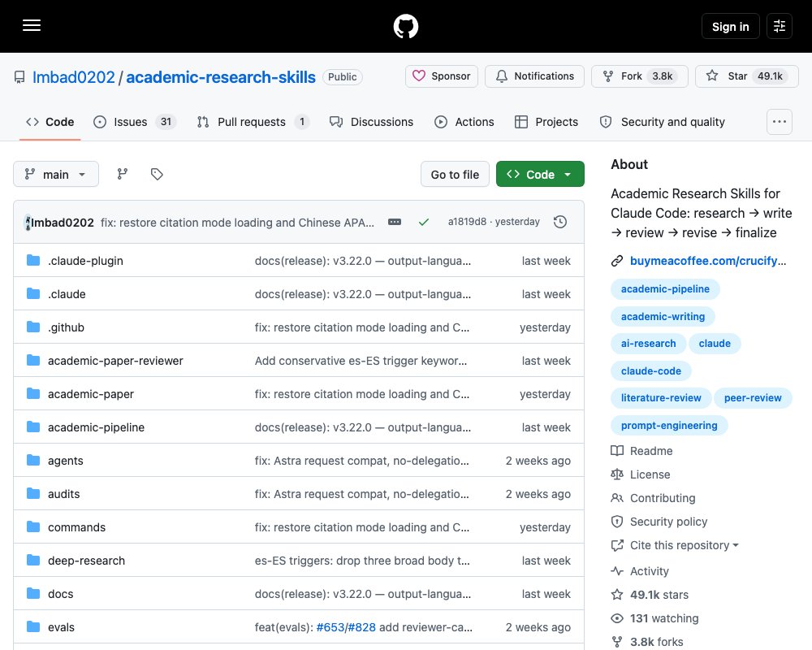Select the peer-review topic tag

[x=753, y=397]
